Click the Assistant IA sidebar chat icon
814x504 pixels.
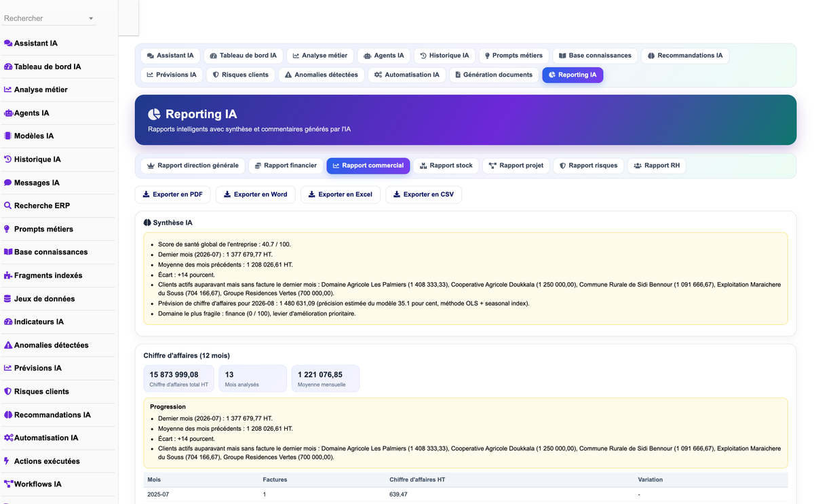(x=8, y=43)
